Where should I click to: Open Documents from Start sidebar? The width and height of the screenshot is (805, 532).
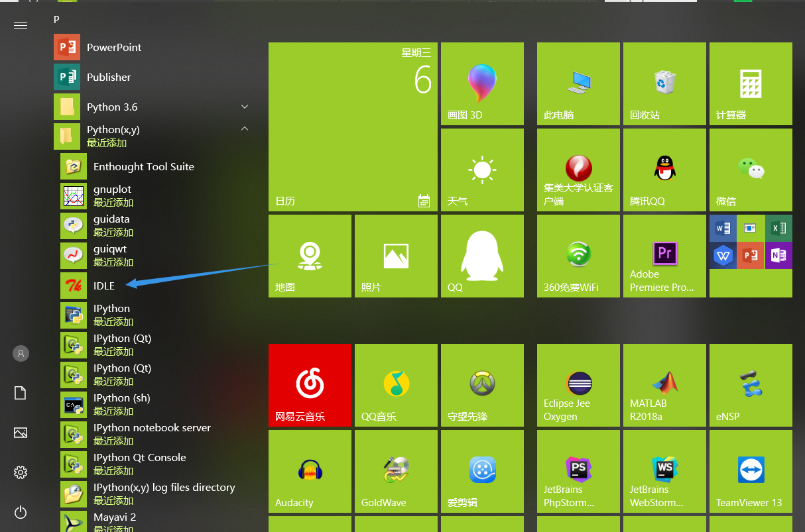click(x=21, y=393)
